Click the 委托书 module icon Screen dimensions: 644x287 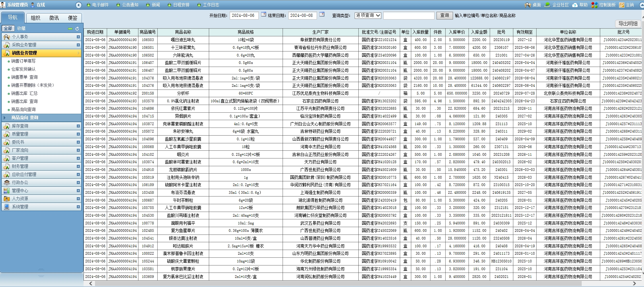(x=6, y=142)
